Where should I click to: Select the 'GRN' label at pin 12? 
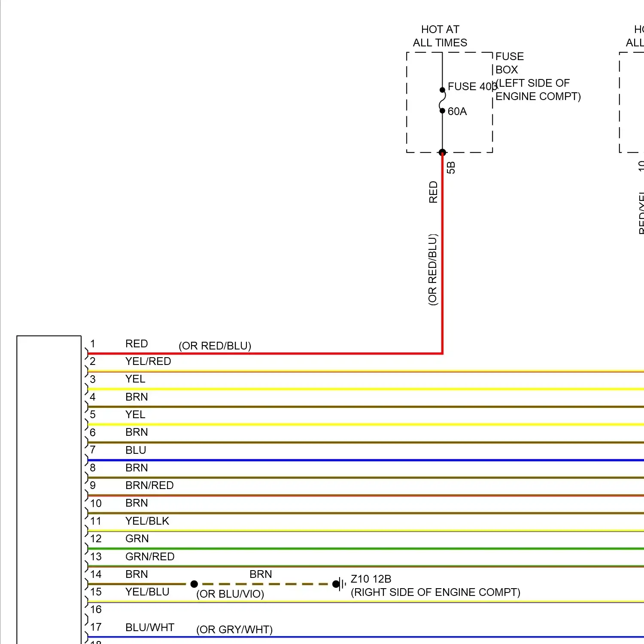click(x=137, y=538)
